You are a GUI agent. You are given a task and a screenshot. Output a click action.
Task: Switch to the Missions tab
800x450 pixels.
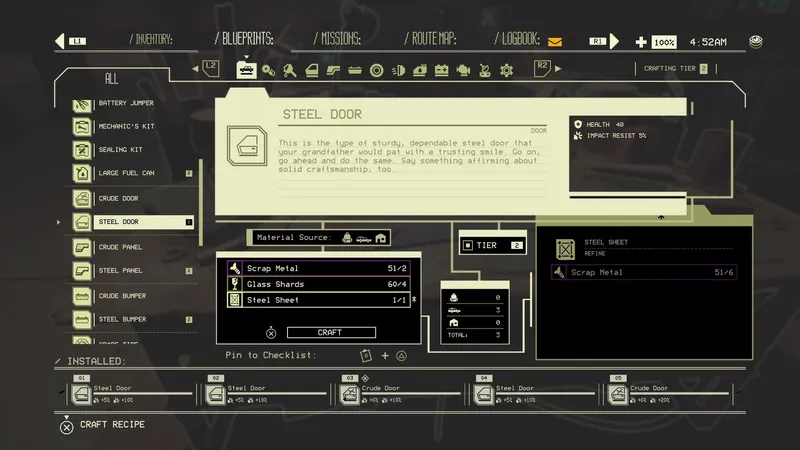(340, 40)
